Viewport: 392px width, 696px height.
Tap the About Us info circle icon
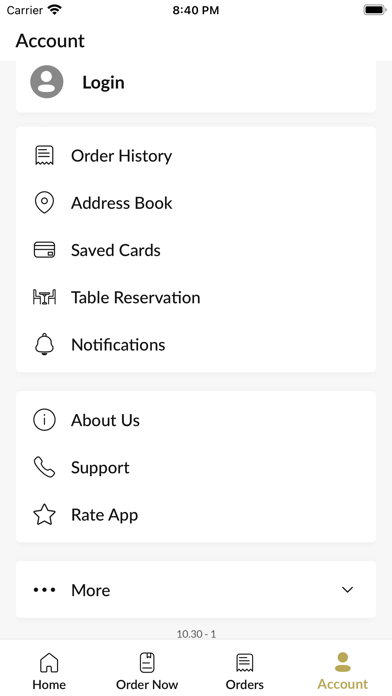[44, 420]
